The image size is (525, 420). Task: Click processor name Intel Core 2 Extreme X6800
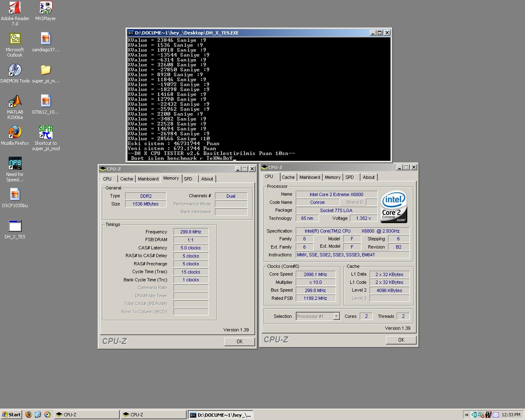pos(336,194)
